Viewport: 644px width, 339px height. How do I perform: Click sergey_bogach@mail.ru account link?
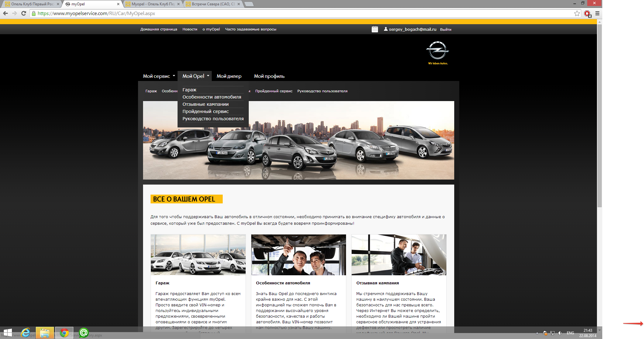412,29
